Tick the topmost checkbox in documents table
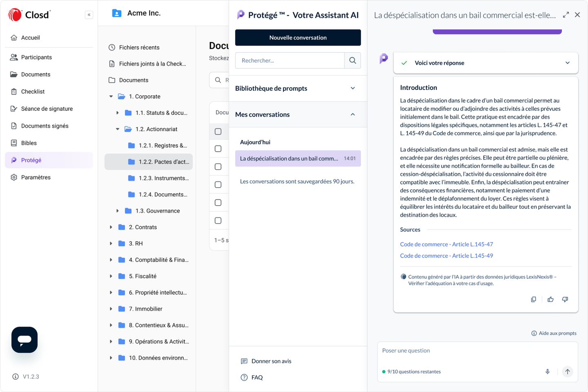The height and width of the screenshot is (392, 588). point(218,132)
